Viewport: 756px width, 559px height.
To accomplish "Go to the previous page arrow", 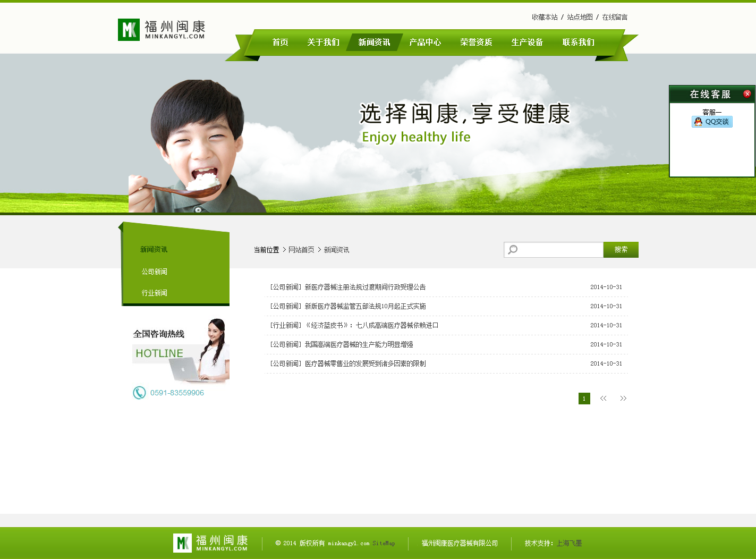I will [x=604, y=399].
